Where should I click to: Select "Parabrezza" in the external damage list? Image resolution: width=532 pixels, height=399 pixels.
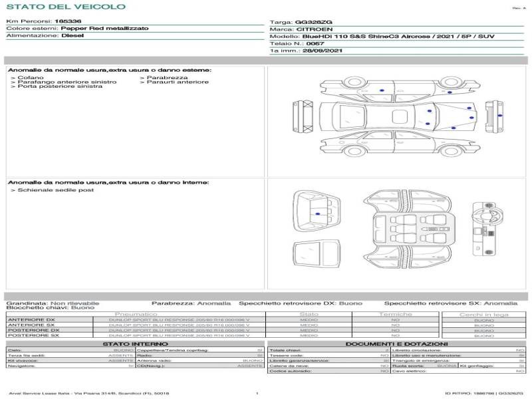click(168, 78)
